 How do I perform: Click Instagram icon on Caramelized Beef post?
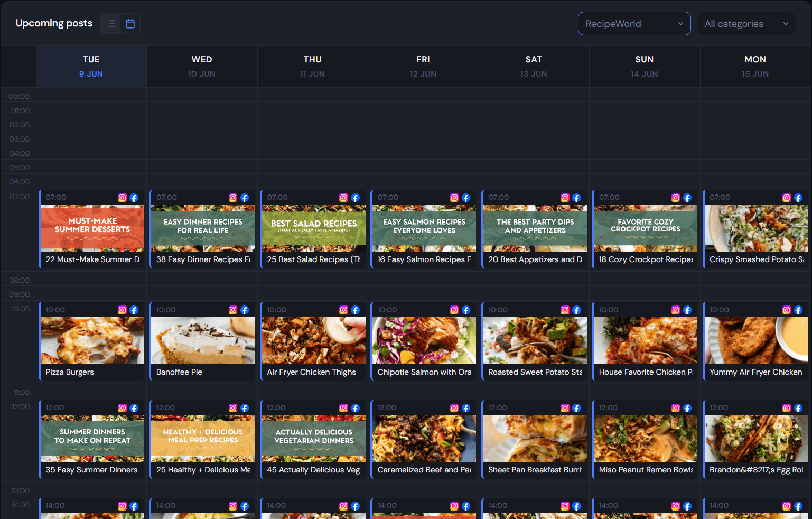[454, 408]
